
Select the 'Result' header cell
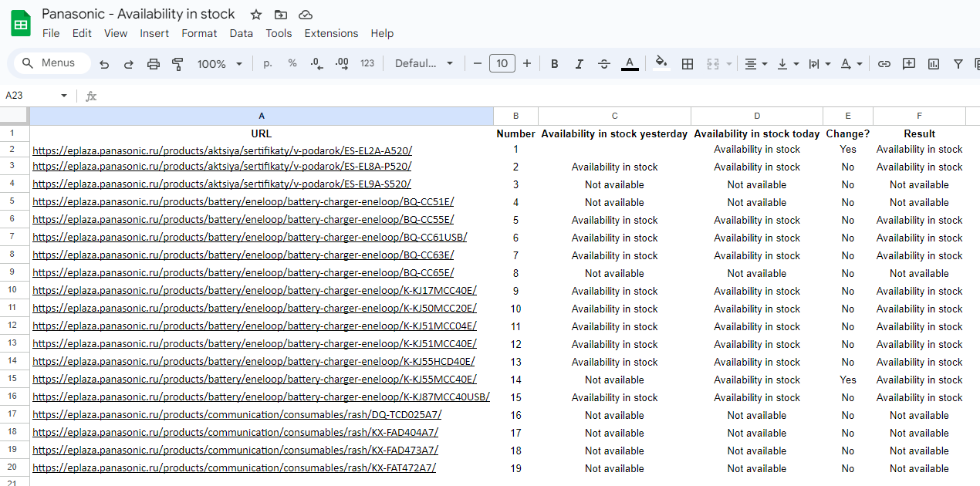(x=919, y=133)
